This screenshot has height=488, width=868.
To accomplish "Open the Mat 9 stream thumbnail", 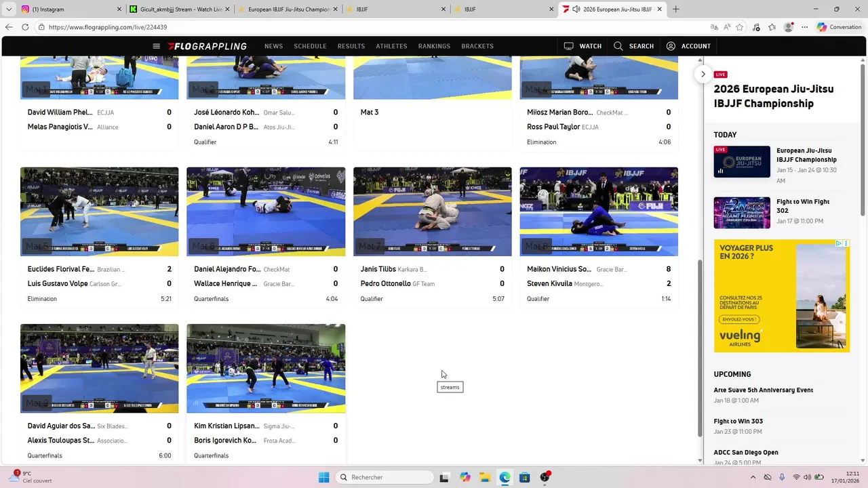I will click(x=100, y=368).
